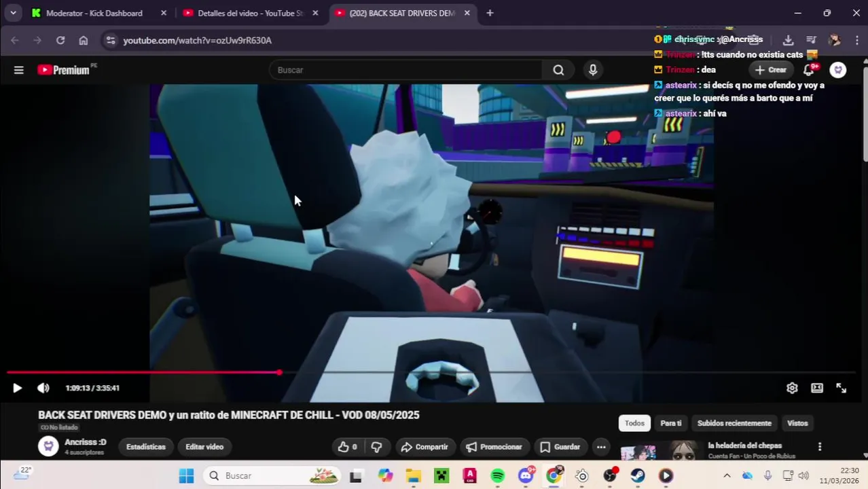Image resolution: width=868 pixels, height=489 pixels.
Task: Open more actions ellipsis under video
Action: tap(601, 447)
